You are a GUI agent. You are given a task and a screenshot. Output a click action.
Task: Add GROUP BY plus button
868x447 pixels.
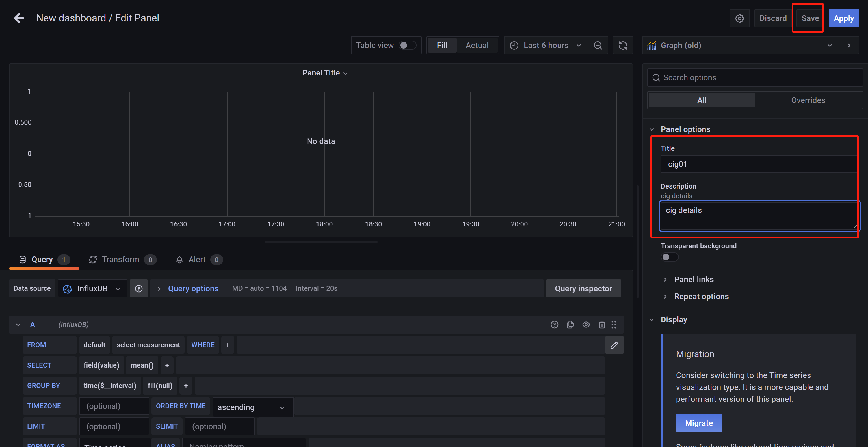point(186,385)
